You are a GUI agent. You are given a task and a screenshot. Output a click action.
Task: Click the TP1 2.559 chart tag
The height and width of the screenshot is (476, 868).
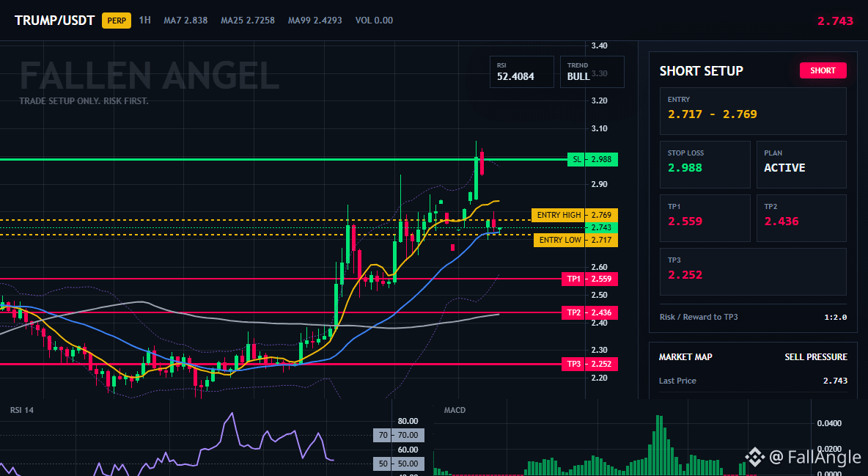pos(589,279)
